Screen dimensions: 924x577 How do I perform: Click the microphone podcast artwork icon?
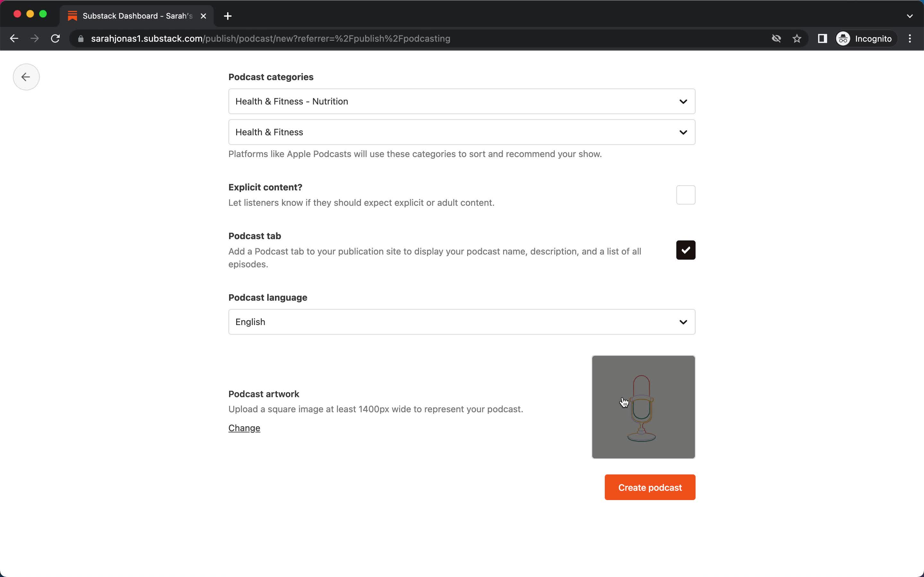tap(643, 407)
